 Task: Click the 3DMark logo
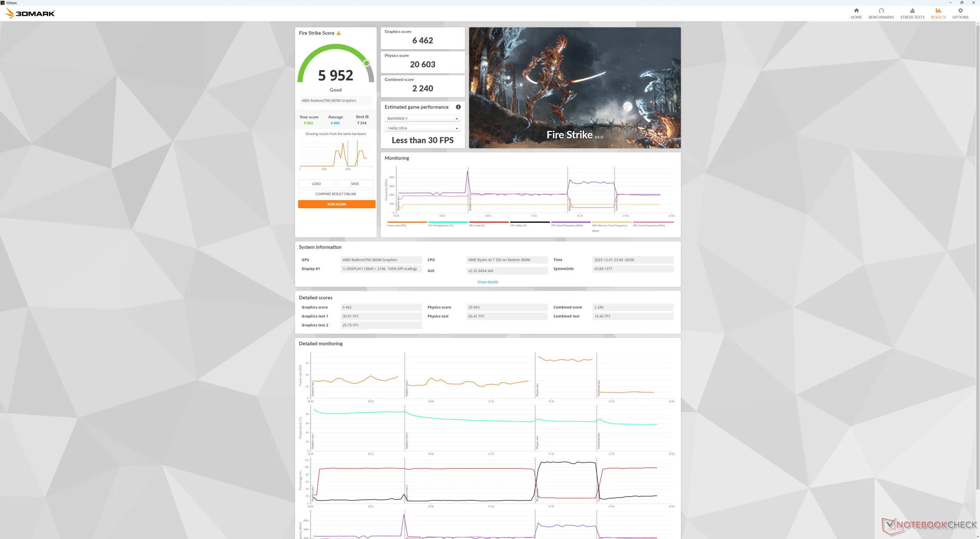pyautogui.click(x=31, y=13)
